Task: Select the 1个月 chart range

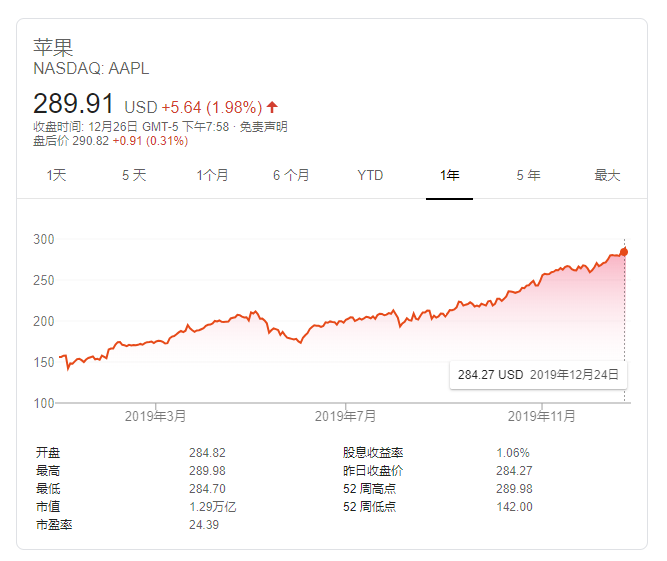Action: [212, 175]
